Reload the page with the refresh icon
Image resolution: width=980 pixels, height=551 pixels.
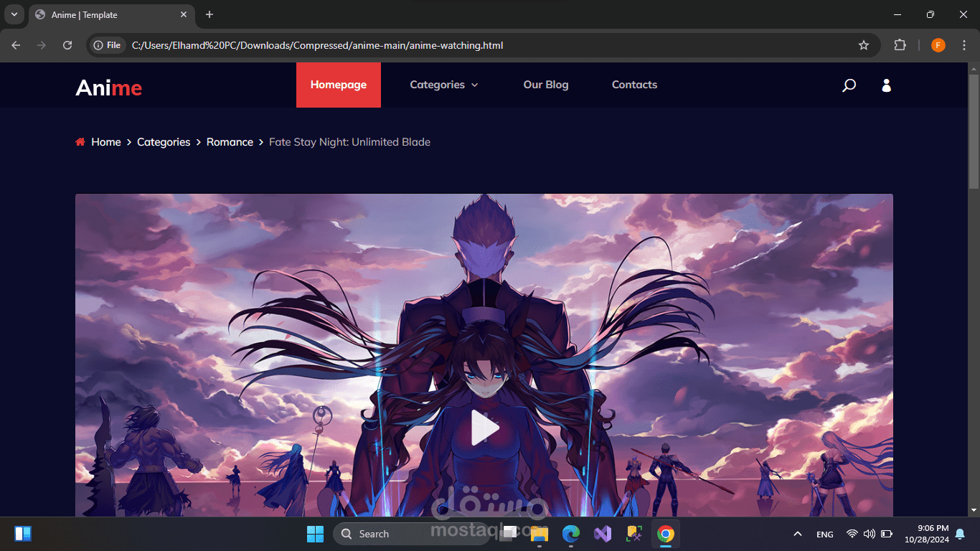(x=67, y=45)
